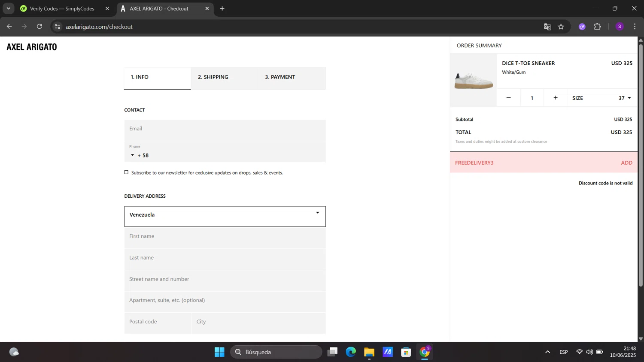Screen dimensions: 644x362
Task: Open the Wi-Fi network icon
Action: click(580, 352)
